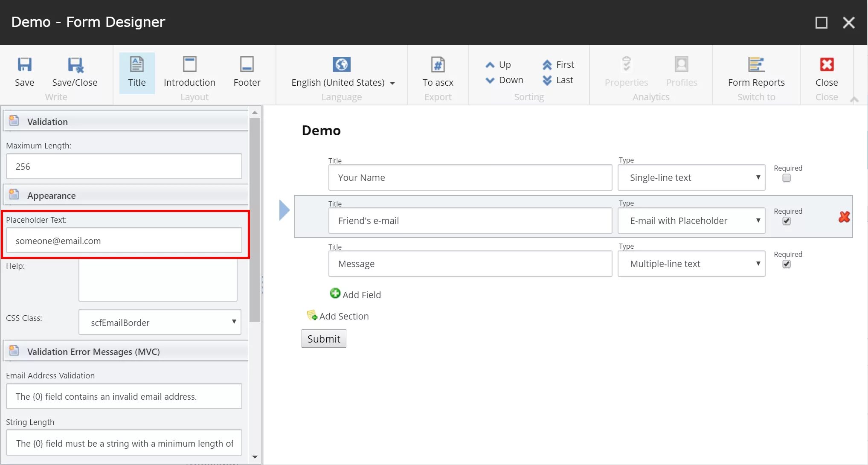Toggle Required checkbox for Your Name field
The image size is (868, 465).
click(x=787, y=177)
